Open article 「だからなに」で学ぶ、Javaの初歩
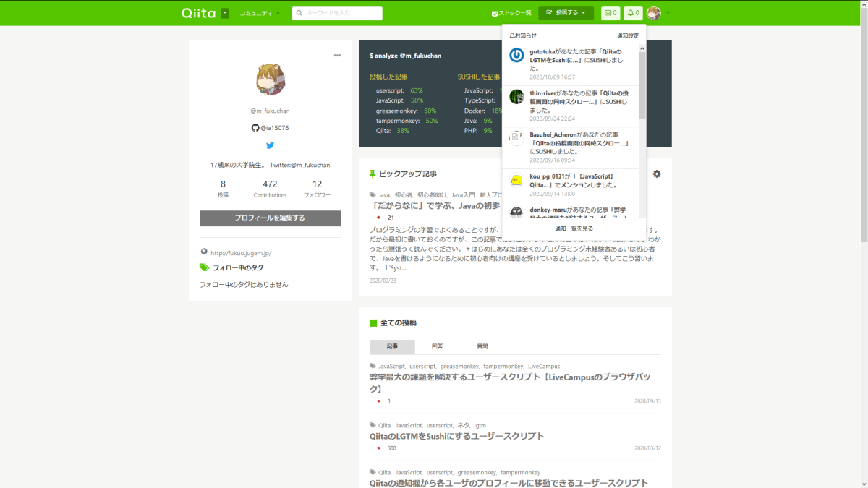 [x=435, y=206]
